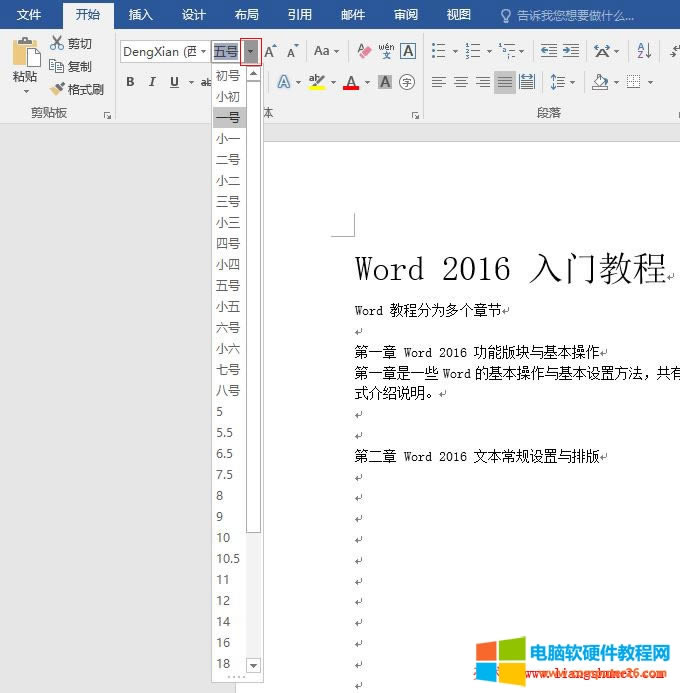
Task: Click the Format Painter brush icon
Action: 57,89
